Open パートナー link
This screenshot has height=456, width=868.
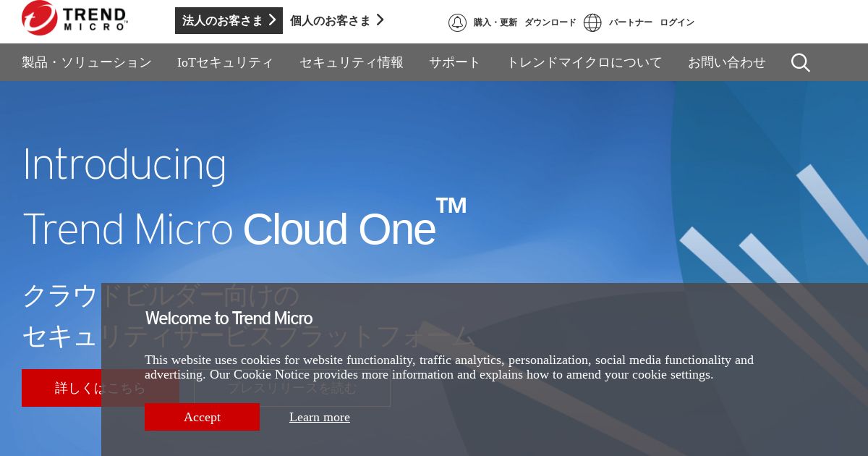(631, 22)
